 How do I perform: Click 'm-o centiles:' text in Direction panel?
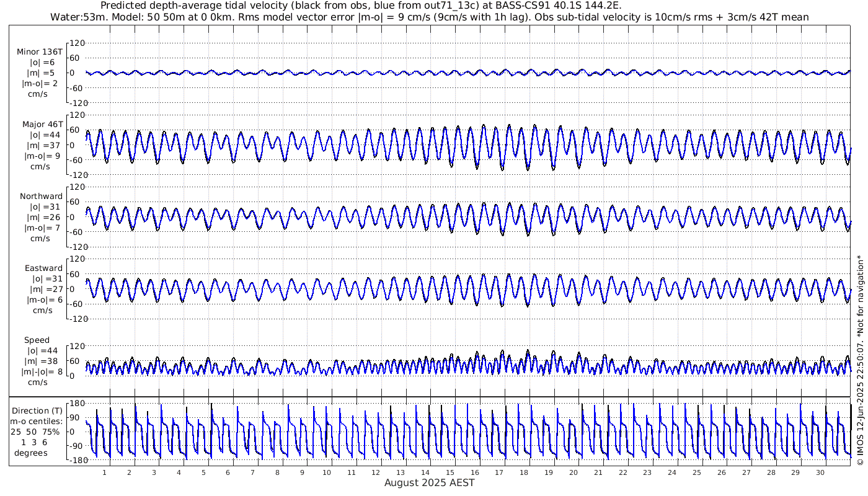pos(38,421)
